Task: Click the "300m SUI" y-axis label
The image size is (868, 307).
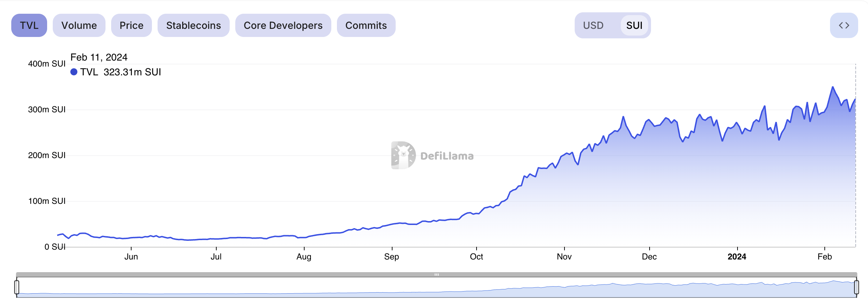Action: [47, 109]
